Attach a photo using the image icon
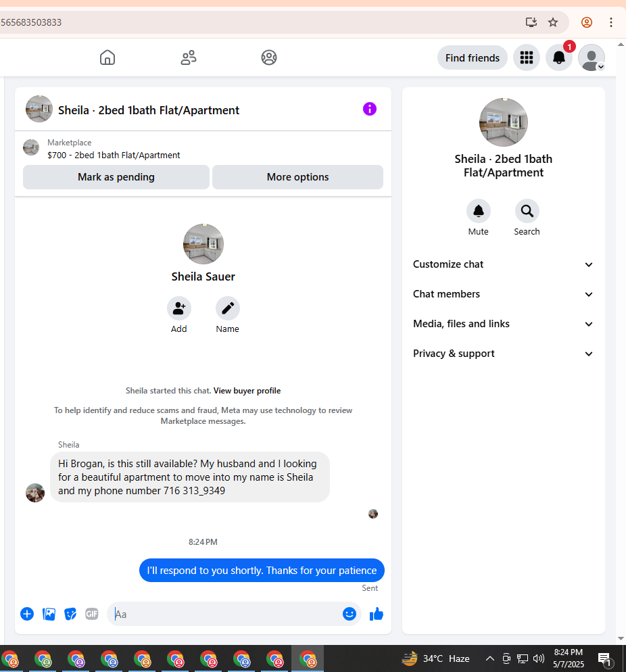626x672 pixels. tap(49, 614)
